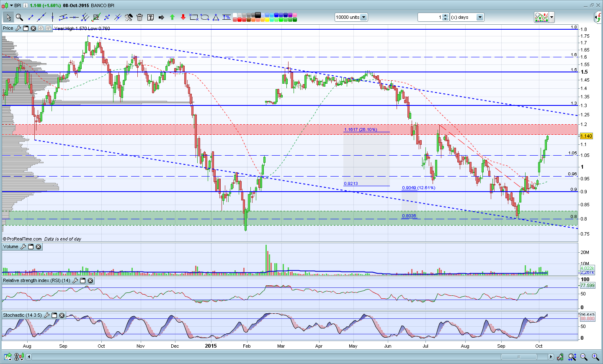
Task: Click the timeframe number input field
Action: [430, 17]
